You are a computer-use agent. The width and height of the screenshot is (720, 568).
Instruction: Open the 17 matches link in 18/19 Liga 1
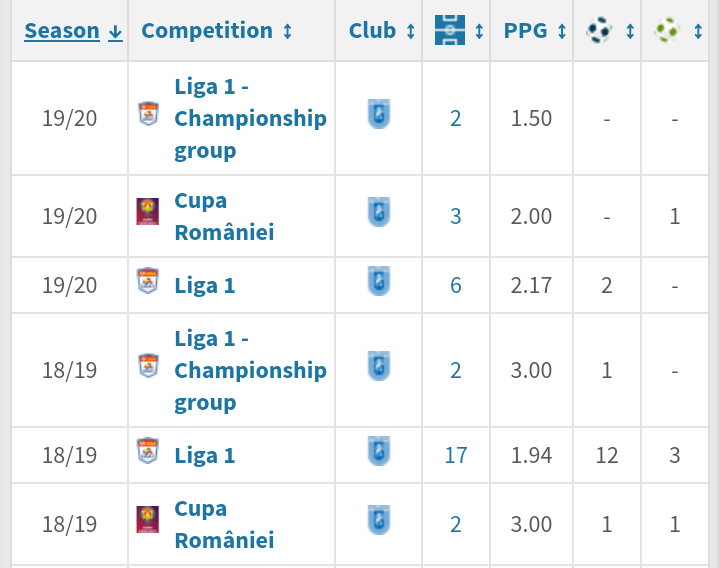tap(456, 455)
